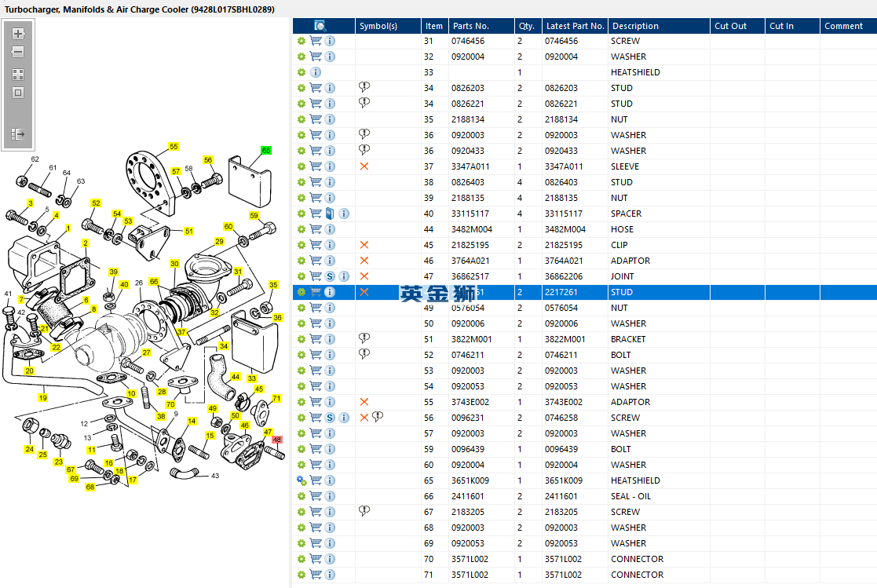Add item 66 SEAL - OIL to cart
This screenshot has height=588, width=877.
[x=316, y=496]
